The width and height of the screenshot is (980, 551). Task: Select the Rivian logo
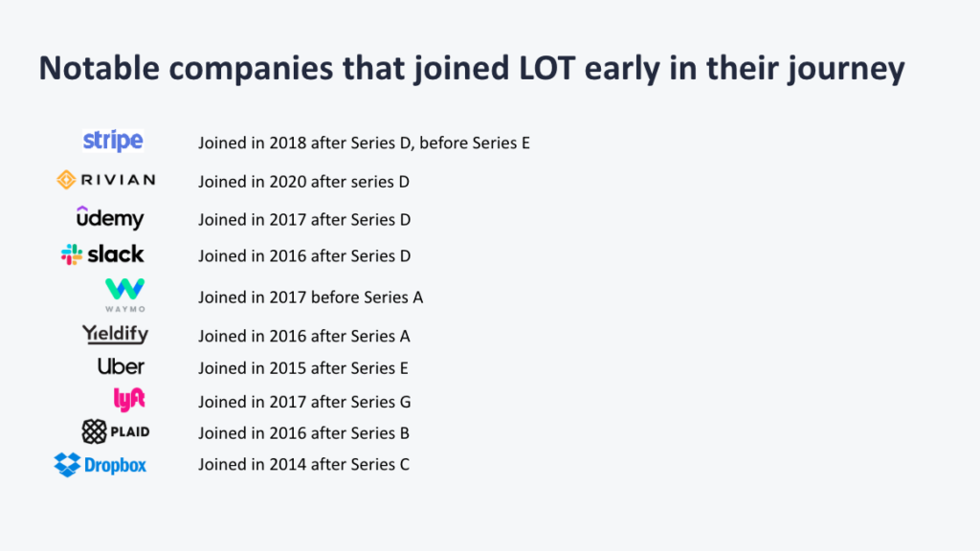[105, 179]
